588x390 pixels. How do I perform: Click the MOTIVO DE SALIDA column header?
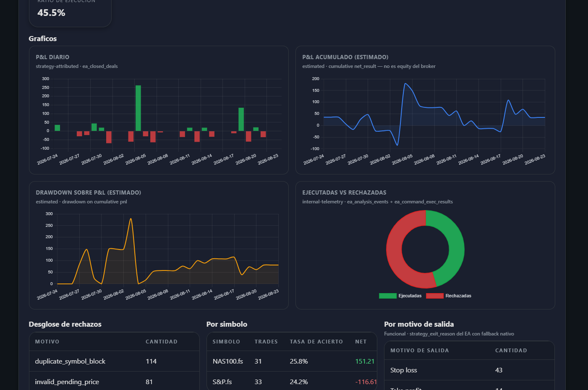pos(420,351)
